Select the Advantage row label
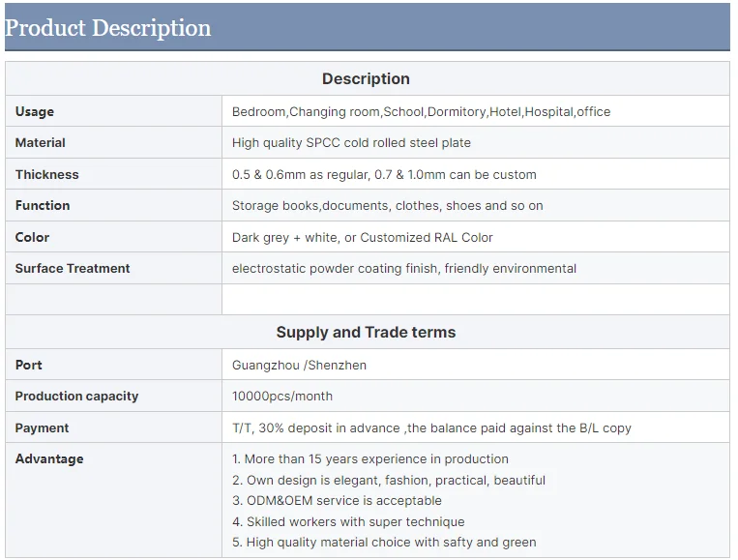 pyautogui.click(x=49, y=458)
